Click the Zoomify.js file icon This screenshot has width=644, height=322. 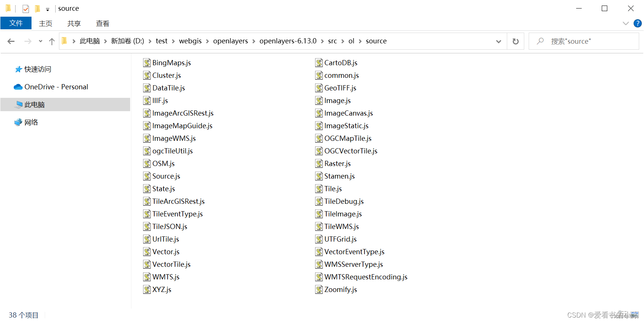319,289
